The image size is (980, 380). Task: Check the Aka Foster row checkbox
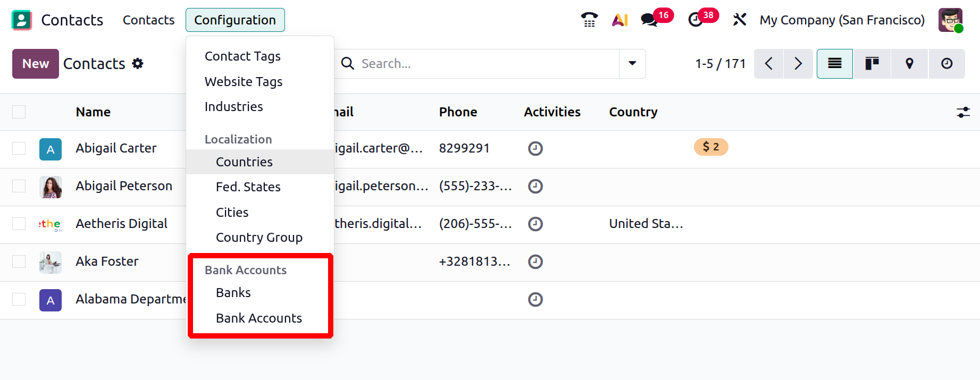[19, 261]
